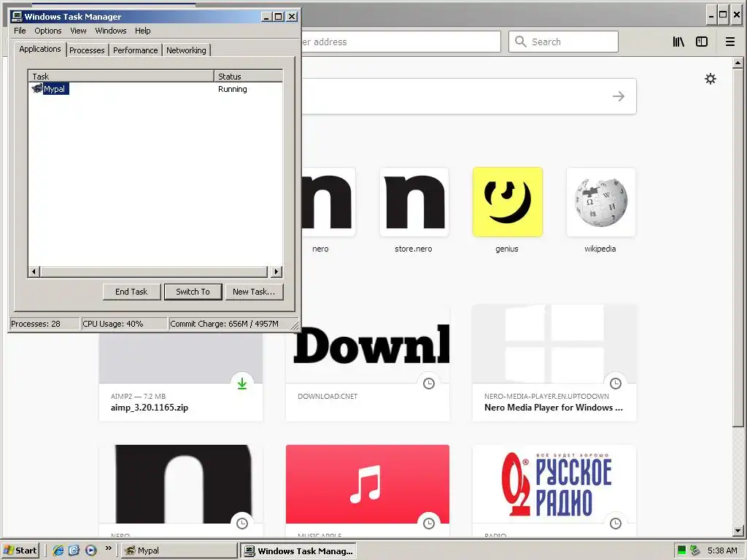747x560 pixels.
Task: Click the page scrollbar up arrow
Action: pos(738,63)
